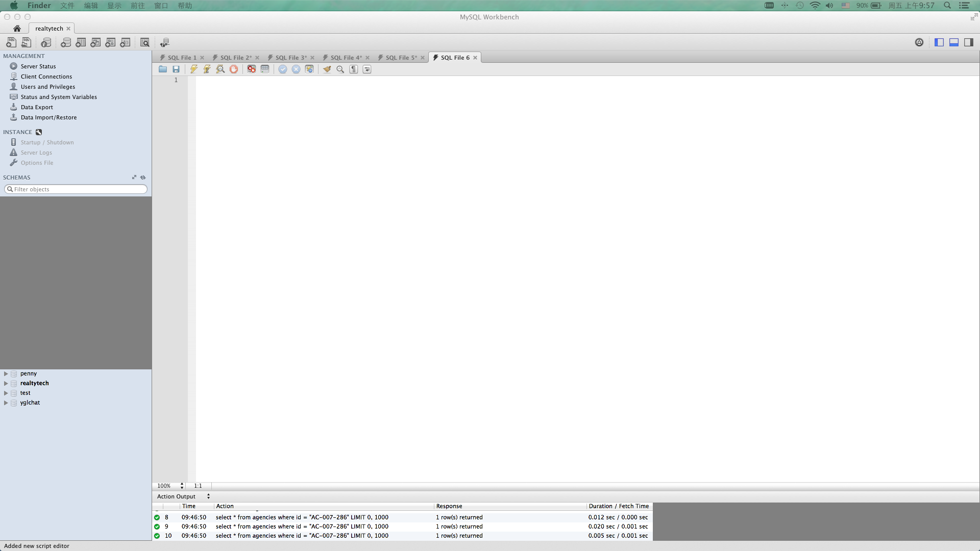Screen dimensions: 980x551
Task: Open the Wi-Fi status menu
Action: coord(815,6)
